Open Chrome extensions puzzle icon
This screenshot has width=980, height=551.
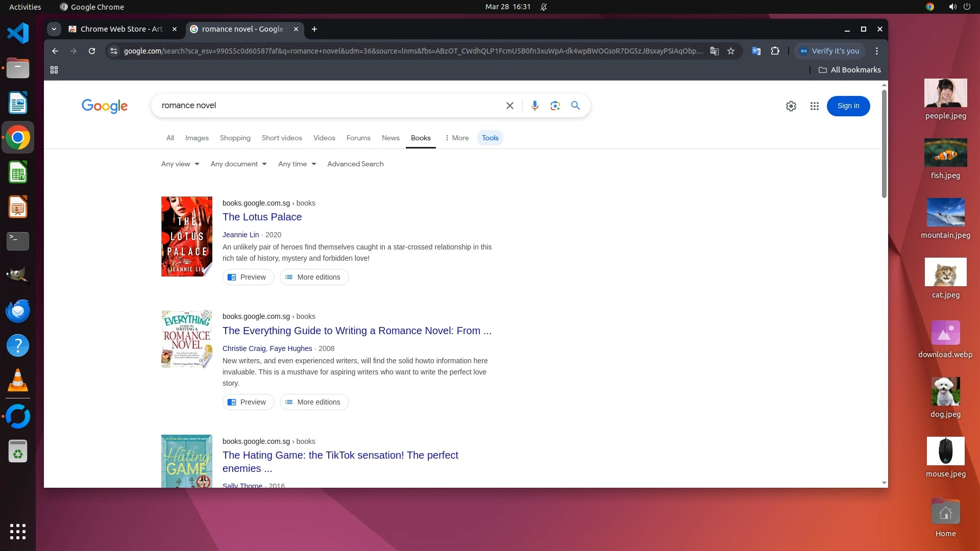775,51
